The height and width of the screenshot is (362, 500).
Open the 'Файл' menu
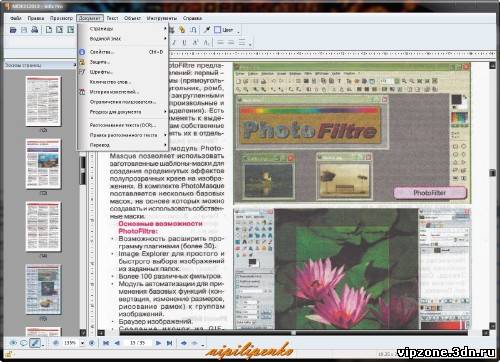tap(16, 18)
